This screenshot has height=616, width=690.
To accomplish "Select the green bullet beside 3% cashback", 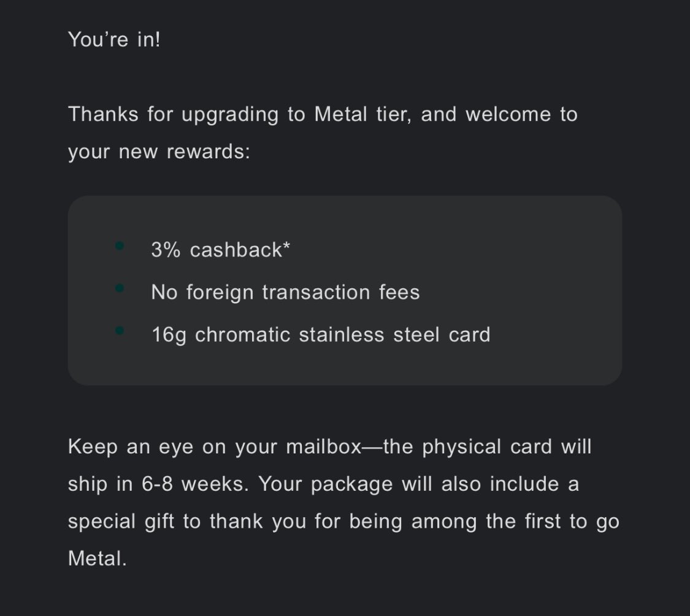I will point(119,245).
